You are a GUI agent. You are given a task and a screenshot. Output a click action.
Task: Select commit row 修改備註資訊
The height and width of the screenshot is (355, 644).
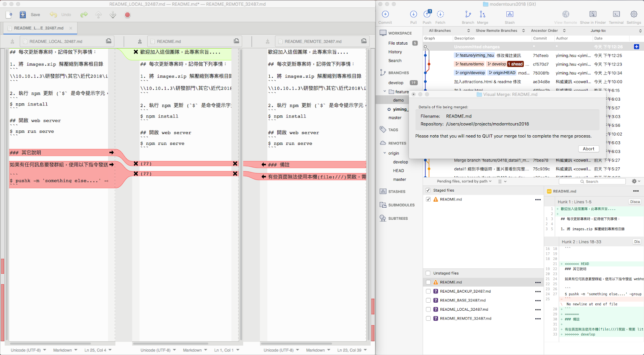pos(533,56)
